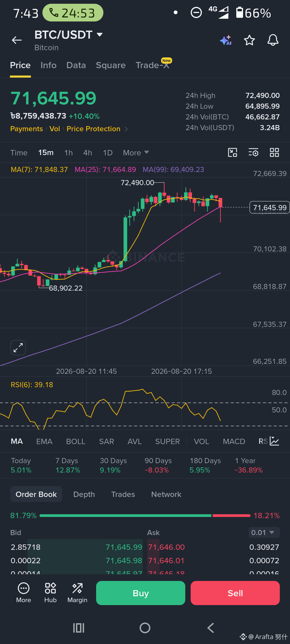Open the ongoing call timer pill
This screenshot has width=290, height=644.
(x=73, y=13)
